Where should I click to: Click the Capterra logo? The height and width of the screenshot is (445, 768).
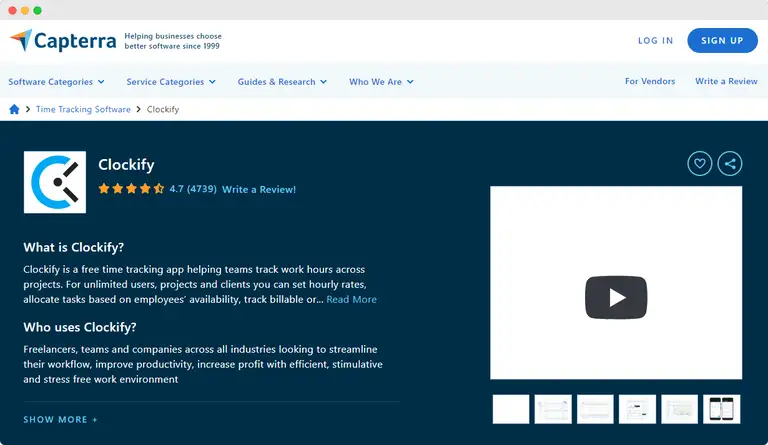[63, 41]
